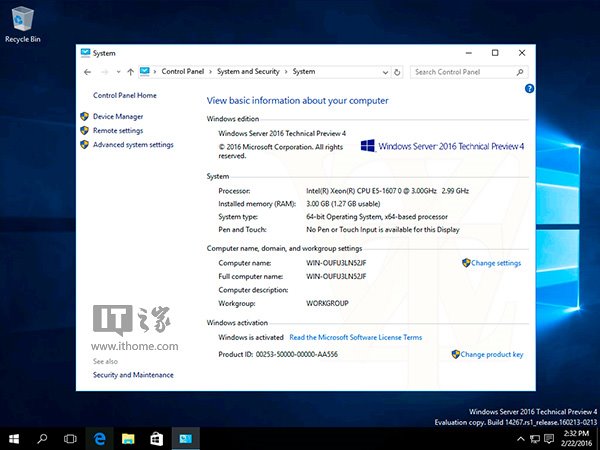This screenshot has width=600, height=450.
Task: Go back with the Back arrow
Action: point(88,72)
